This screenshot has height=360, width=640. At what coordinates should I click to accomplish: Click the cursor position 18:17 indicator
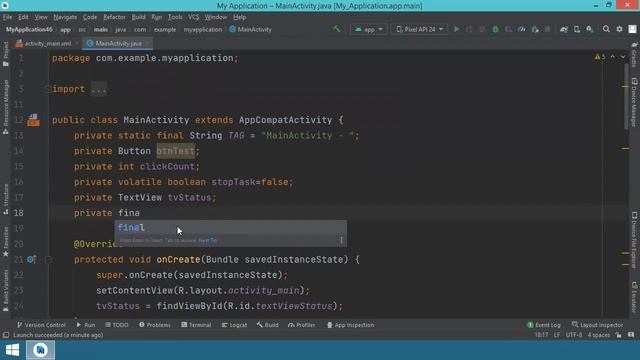click(x=541, y=335)
